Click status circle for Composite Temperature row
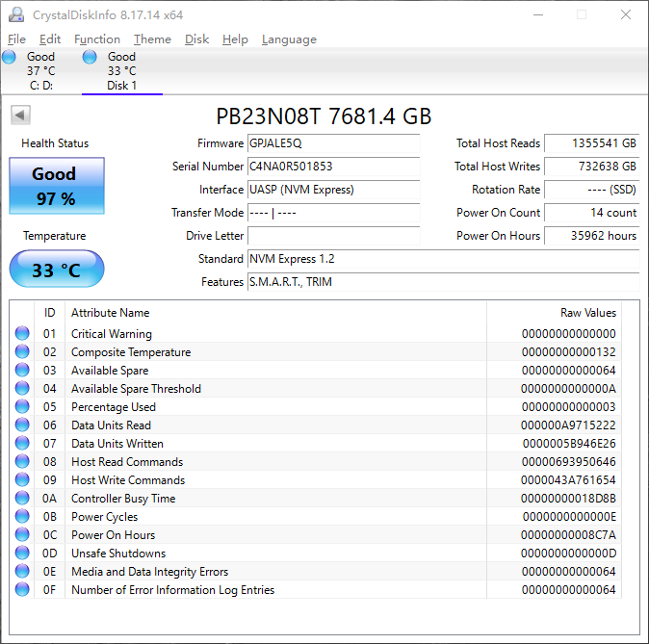This screenshot has height=644, width=649. click(22, 351)
